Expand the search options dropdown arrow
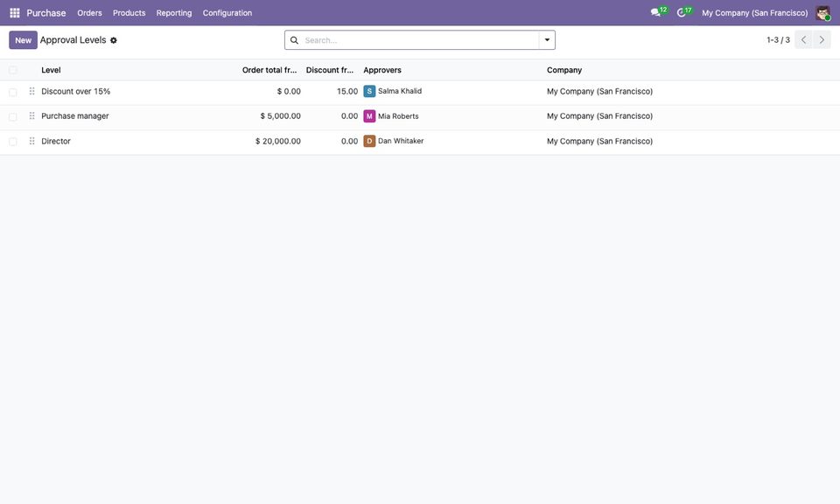This screenshot has height=504, width=840. tap(547, 40)
